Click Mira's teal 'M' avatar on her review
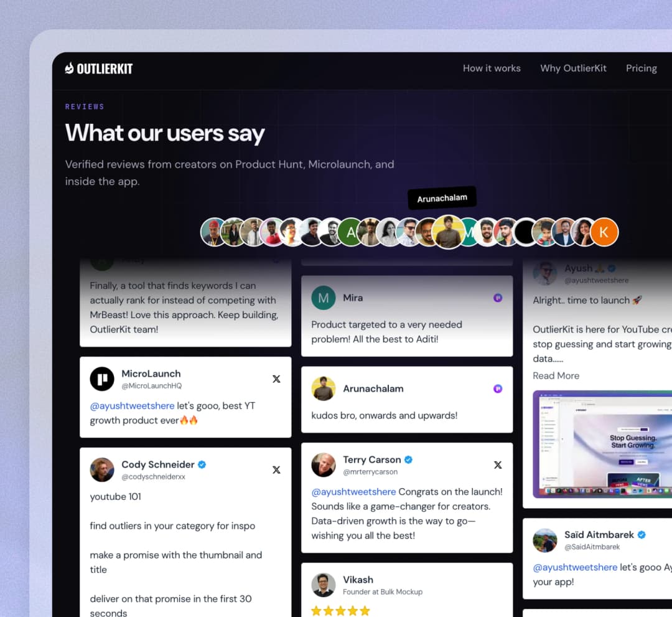 [324, 298]
